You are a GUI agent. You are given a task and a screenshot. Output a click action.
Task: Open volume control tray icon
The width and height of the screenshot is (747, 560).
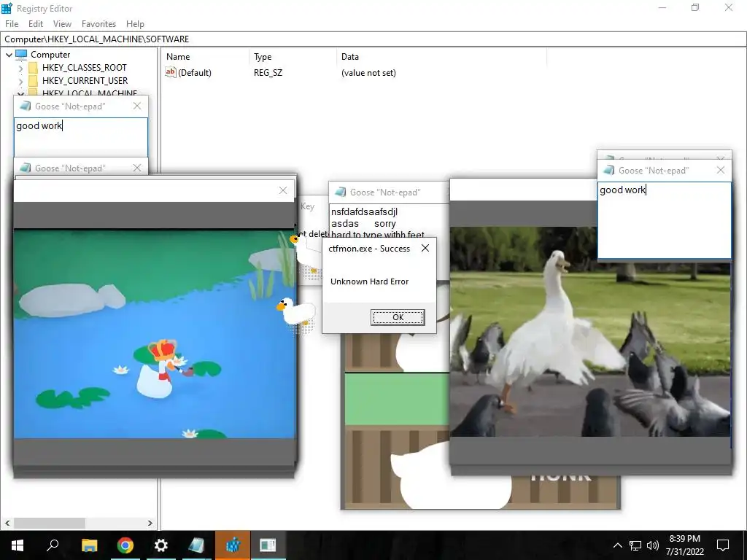(653, 545)
